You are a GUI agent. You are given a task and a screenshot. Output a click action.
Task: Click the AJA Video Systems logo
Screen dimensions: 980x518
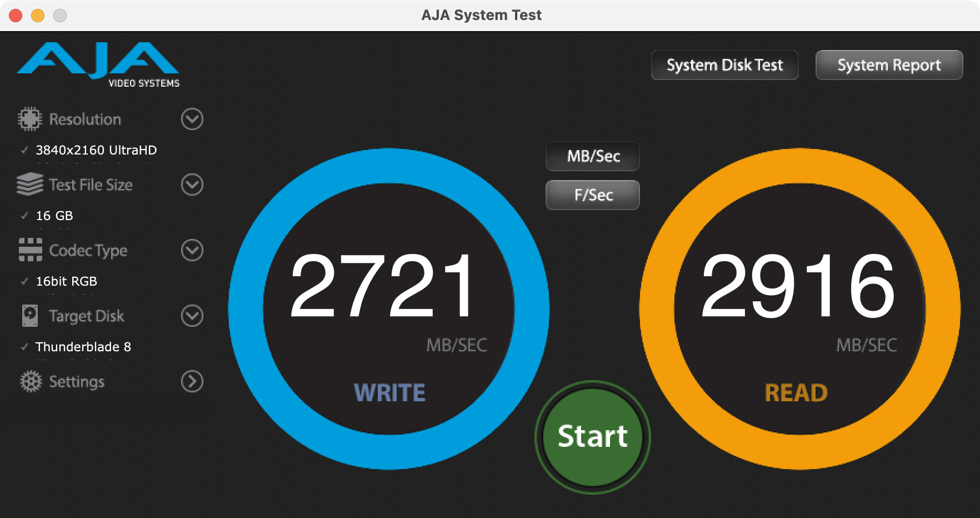click(x=98, y=64)
